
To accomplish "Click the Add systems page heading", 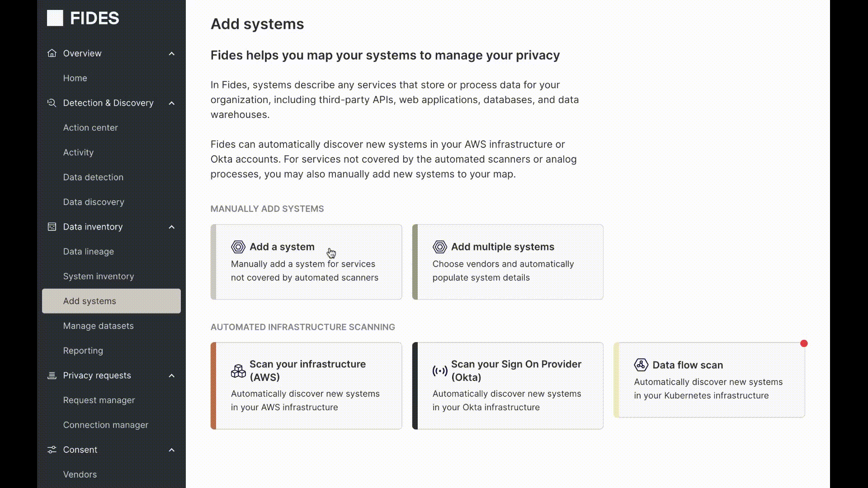I will [257, 24].
